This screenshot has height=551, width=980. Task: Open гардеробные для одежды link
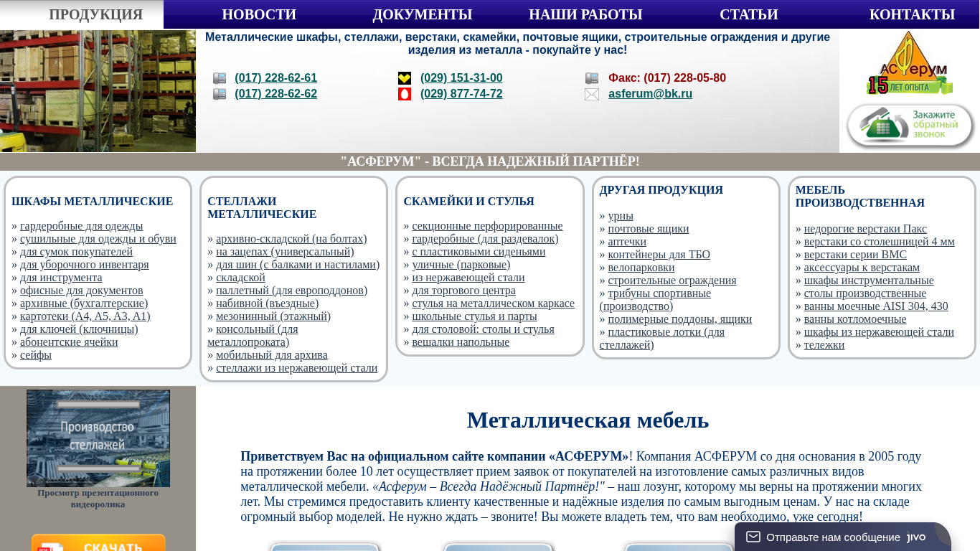(81, 226)
